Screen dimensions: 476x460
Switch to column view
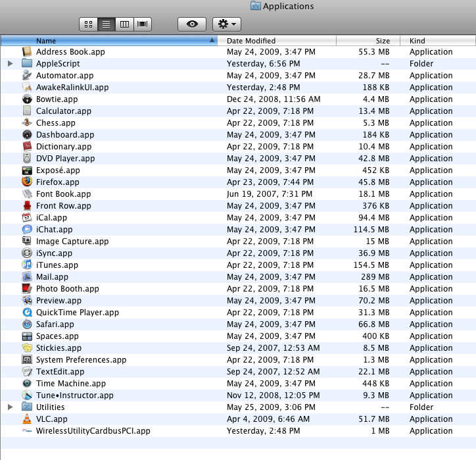click(124, 24)
